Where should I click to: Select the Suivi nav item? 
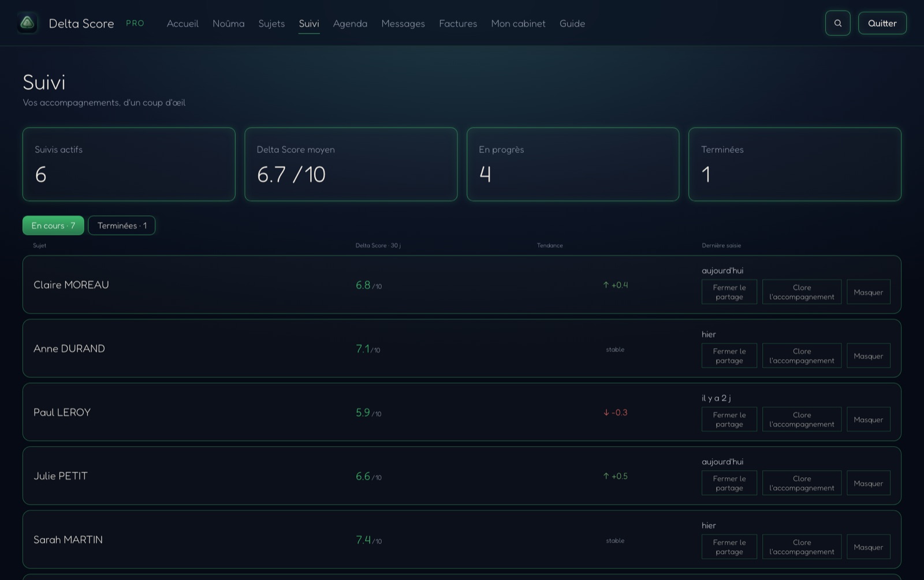309,24
